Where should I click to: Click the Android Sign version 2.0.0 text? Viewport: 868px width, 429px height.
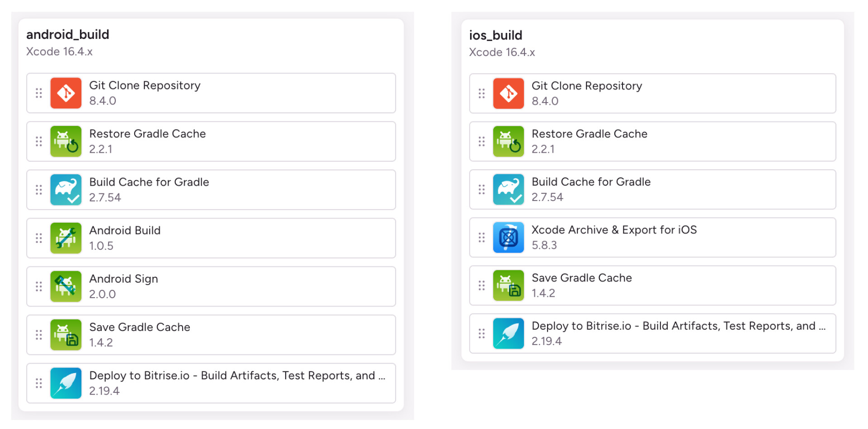pos(103,294)
